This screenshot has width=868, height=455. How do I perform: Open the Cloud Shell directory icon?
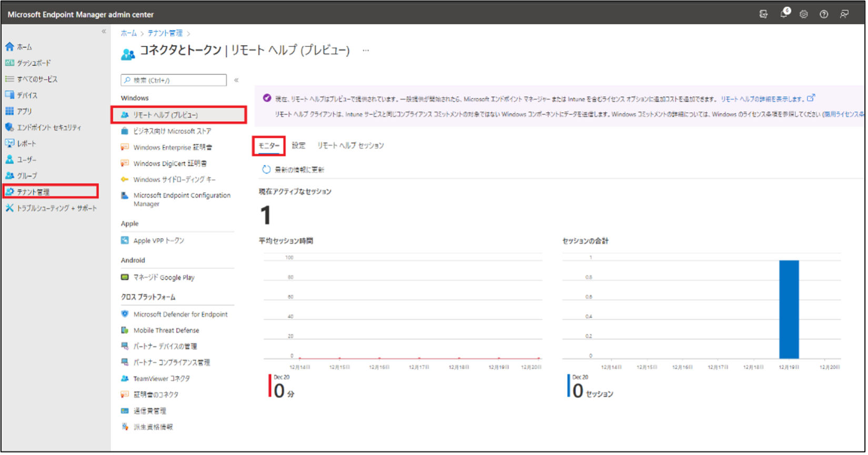(x=763, y=15)
